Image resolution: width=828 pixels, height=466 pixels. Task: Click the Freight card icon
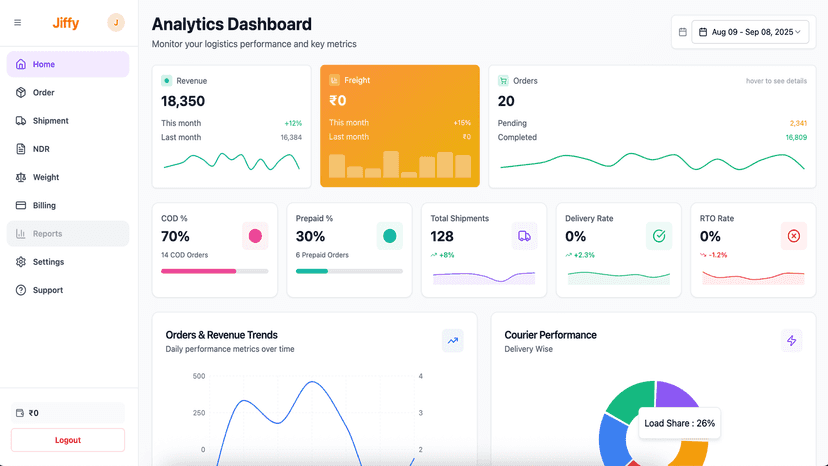pyautogui.click(x=334, y=80)
